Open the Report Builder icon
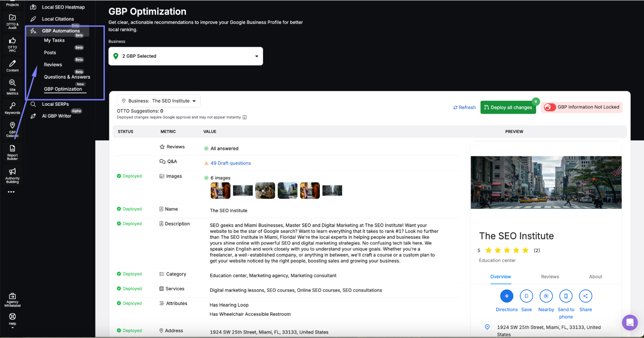The width and height of the screenshot is (644, 338). coord(12,152)
